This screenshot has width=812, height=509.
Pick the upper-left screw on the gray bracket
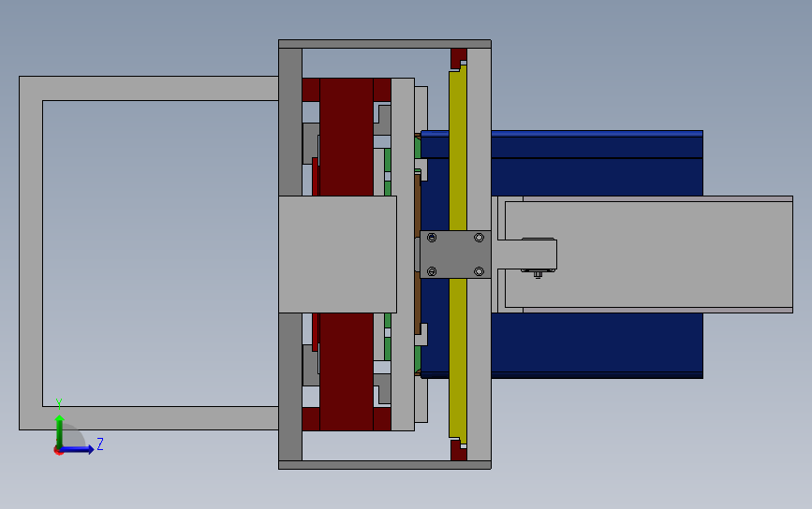[432, 238]
